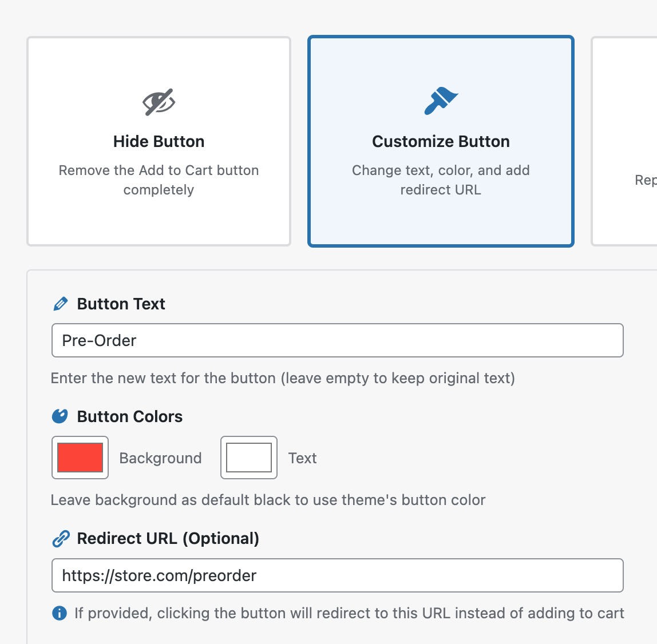
Task: Click the blue paintbrush icon on Customize Button card
Action: pyautogui.click(x=441, y=101)
